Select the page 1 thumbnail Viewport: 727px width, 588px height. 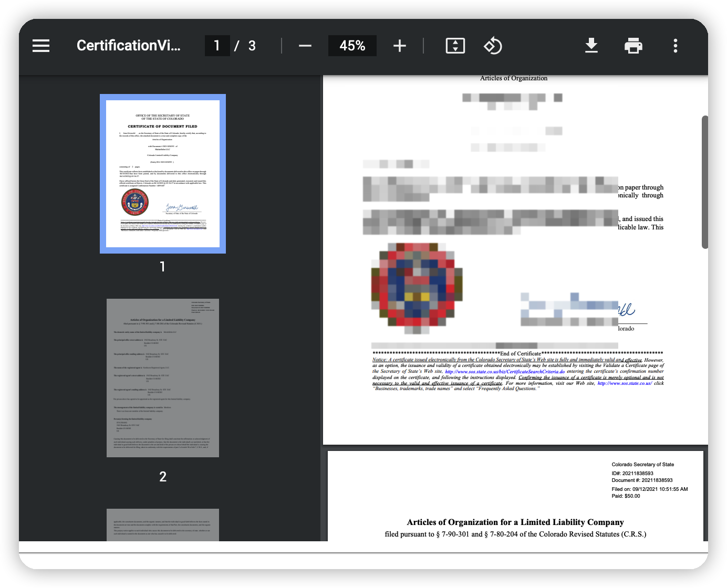click(x=163, y=174)
